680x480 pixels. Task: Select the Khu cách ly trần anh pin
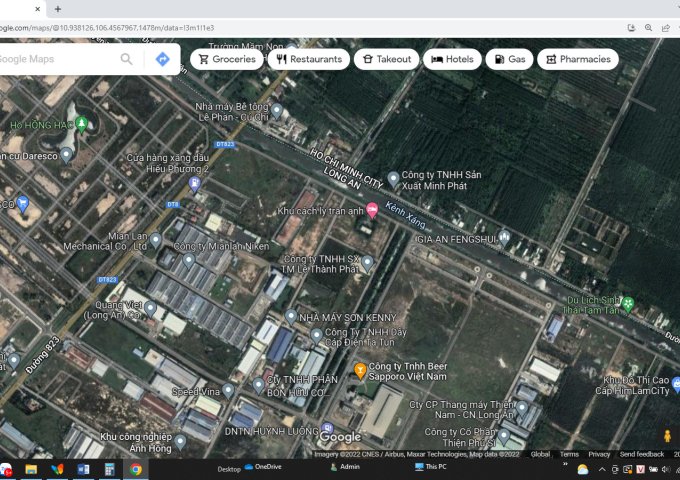[x=372, y=209]
